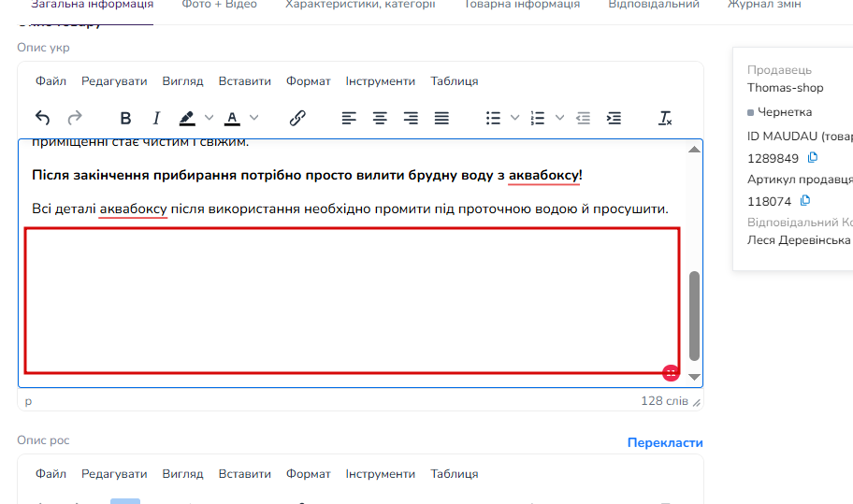The image size is (853, 504).
Task: Open the Формат menu in Ukrainian editor
Action: [308, 81]
